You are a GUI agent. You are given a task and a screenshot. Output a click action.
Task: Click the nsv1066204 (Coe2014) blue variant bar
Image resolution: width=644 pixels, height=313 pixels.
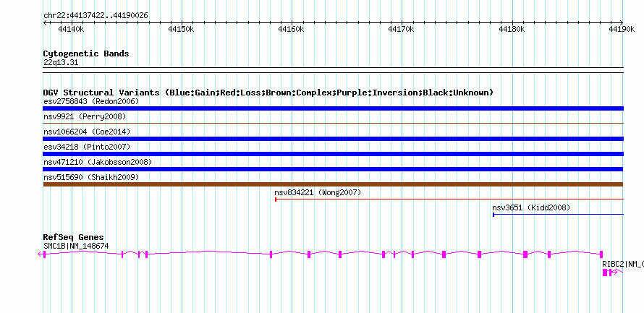333,139
